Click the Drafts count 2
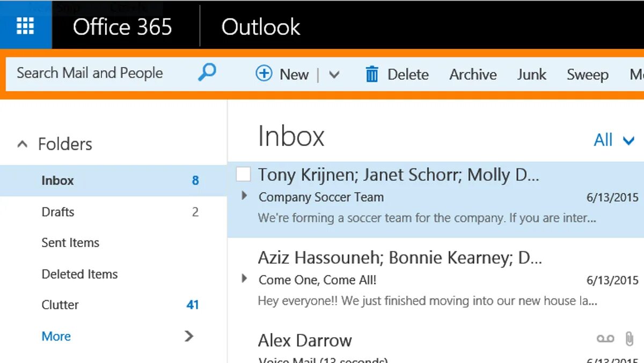The height and width of the screenshot is (363, 644). point(195,212)
